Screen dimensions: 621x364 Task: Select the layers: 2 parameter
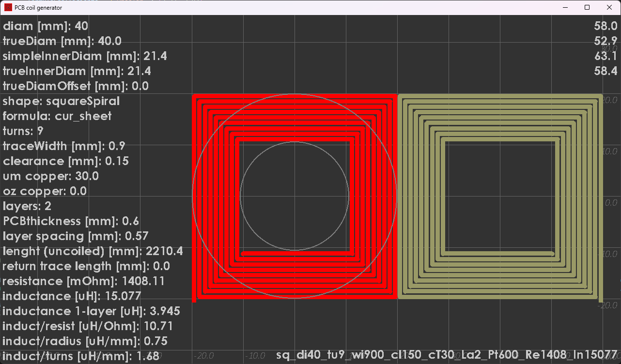click(27, 206)
